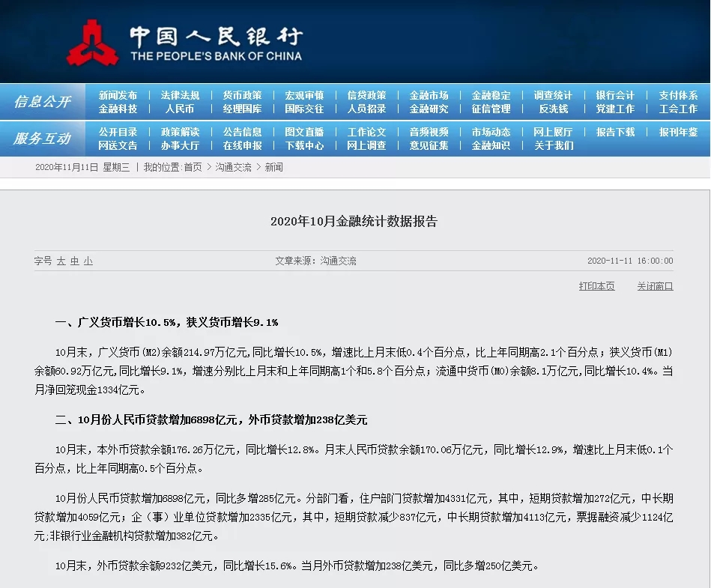The width and height of the screenshot is (711, 588).
Task: Click the 打印本页 print page link
Action: pyautogui.click(x=596, y=286)
